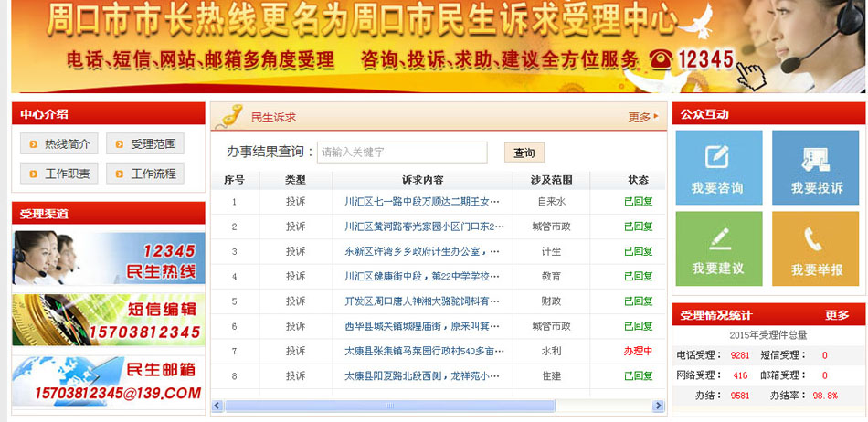
Task: Open the 我要投诉 complaint tile
Action: click(x=816, y=167)
